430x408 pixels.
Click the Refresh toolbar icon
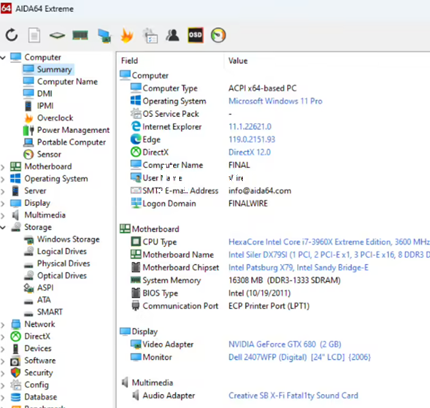coord(12,35)
